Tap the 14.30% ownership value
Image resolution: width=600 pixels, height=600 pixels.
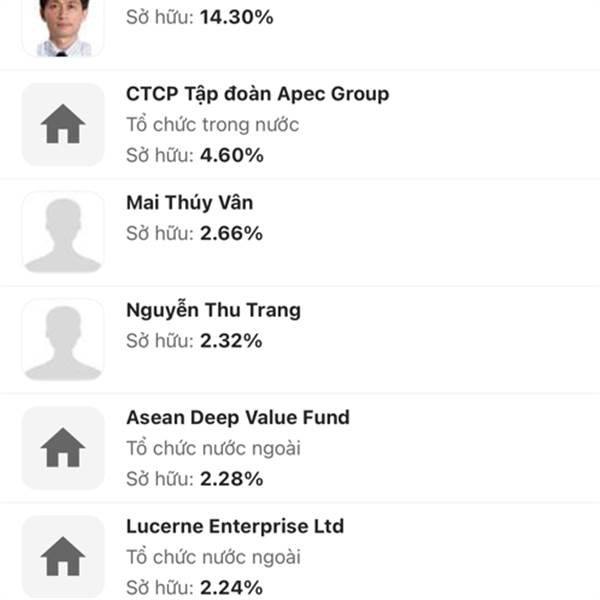pyautogui.click(x=236, y=18)
